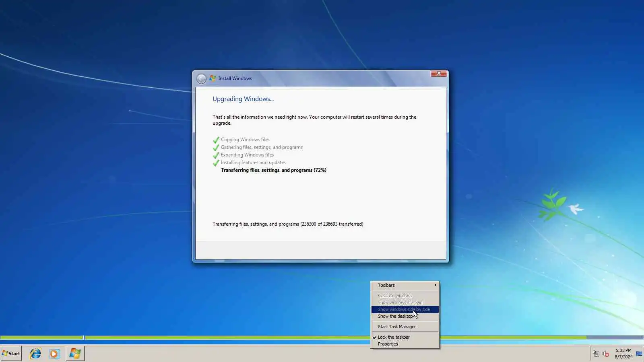Click the bold Transferring files (72%) line
This screenshot has height=362, width=644.
(274, 170)
